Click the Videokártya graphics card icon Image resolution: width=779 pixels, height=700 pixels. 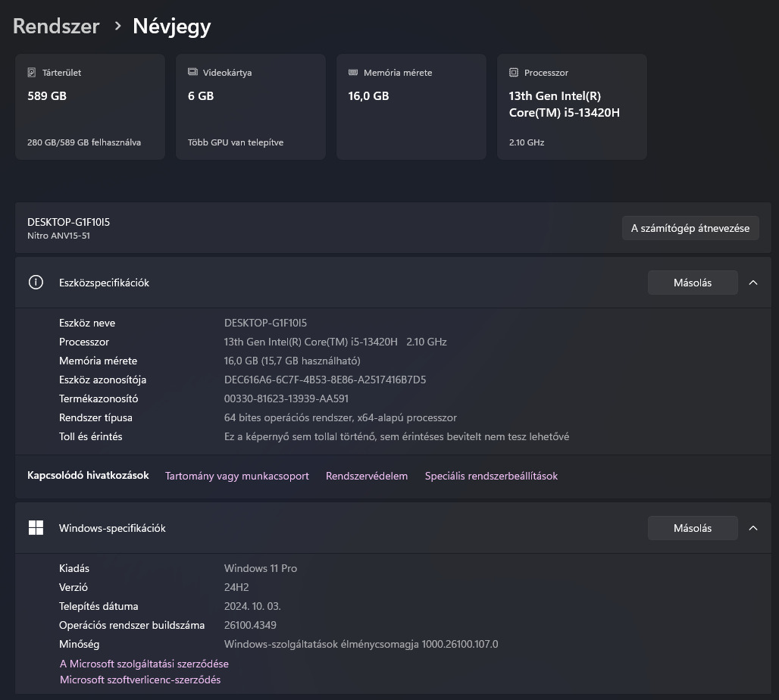pyautogui.click(x=192, y=73)
